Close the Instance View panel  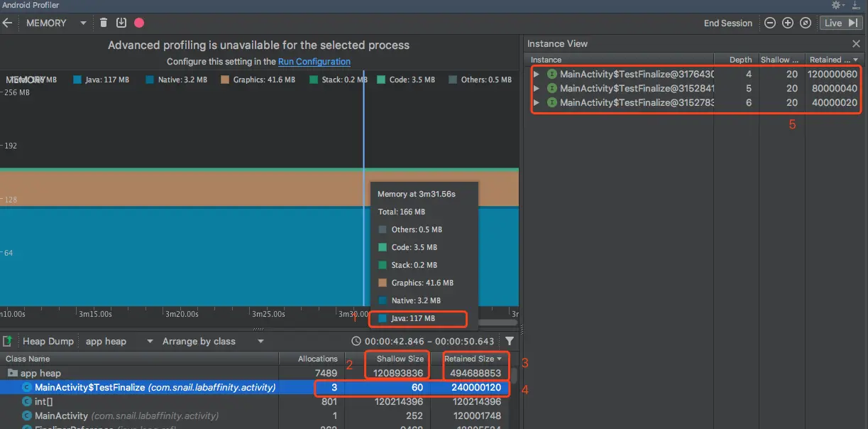click(856, 43)
